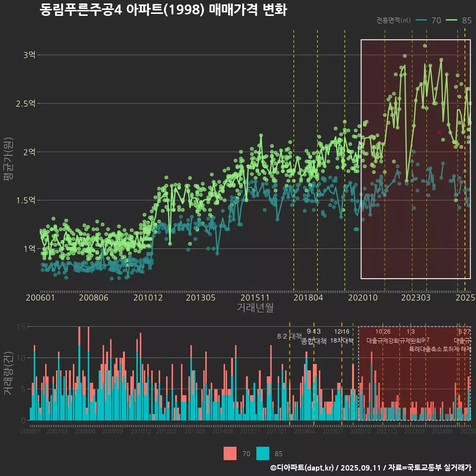This screenshot has width=476, height=476.
Task: Click '200601' on the price chart axis
Action: point(40,297)
